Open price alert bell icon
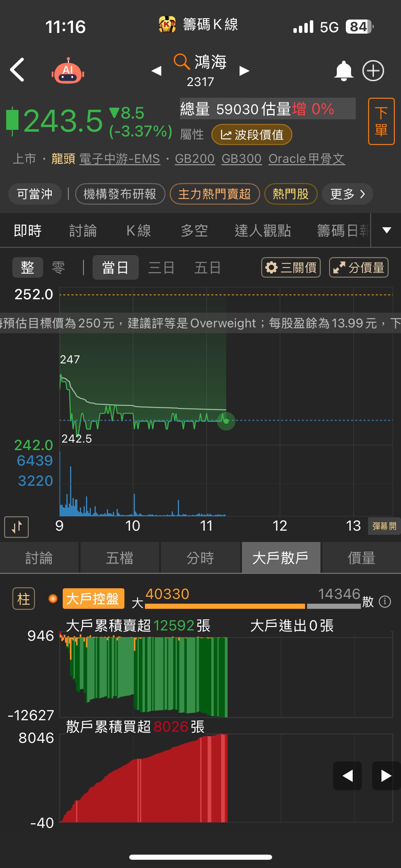Screen dimensions: 401x868 [343, 71]
